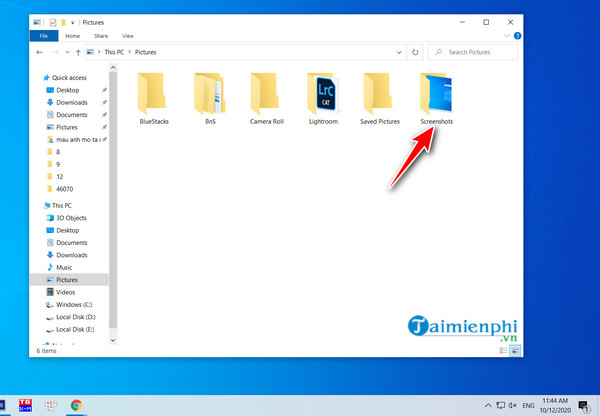600x416 pixels.
Task: Select Local Disk (E:)
Action: (x=75, y=329)
